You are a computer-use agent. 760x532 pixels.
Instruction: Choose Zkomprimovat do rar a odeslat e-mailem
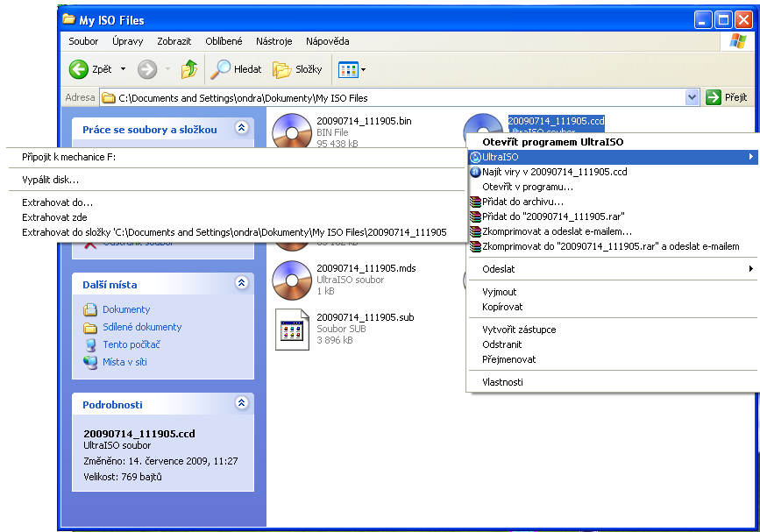pos(613,246)
